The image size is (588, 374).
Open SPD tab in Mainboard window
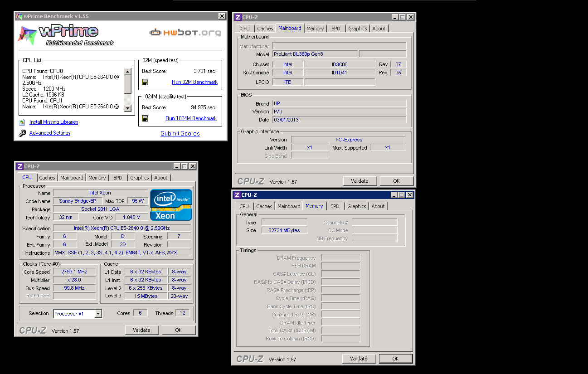coord(336,29)
